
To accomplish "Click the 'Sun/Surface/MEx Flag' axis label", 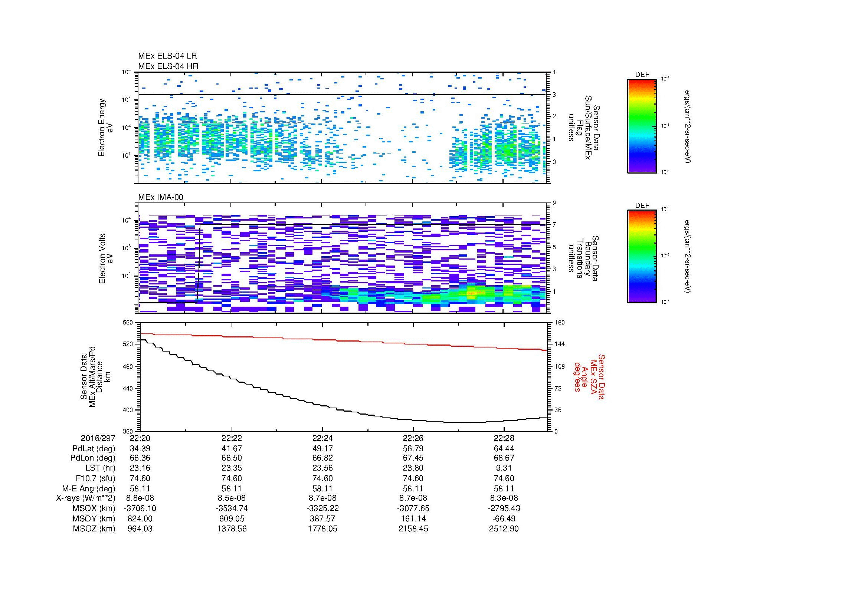I will tap(584, 128).
